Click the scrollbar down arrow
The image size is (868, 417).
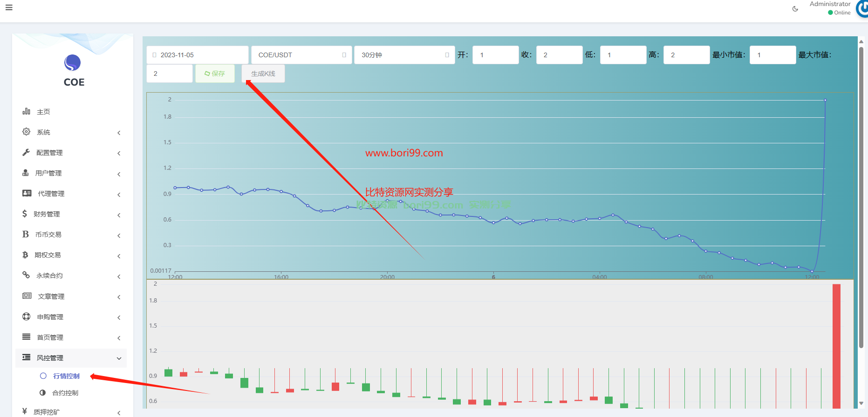coord(861,404)
